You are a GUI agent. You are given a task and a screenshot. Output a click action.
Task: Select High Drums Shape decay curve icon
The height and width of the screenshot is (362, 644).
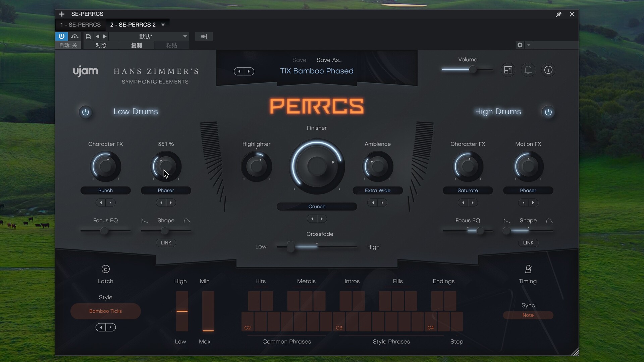point(507,221)
